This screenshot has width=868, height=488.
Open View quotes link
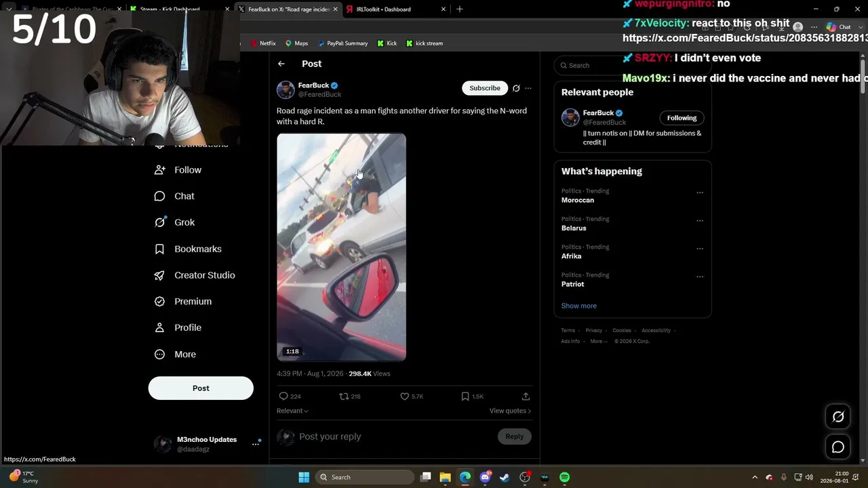(510, 411)
